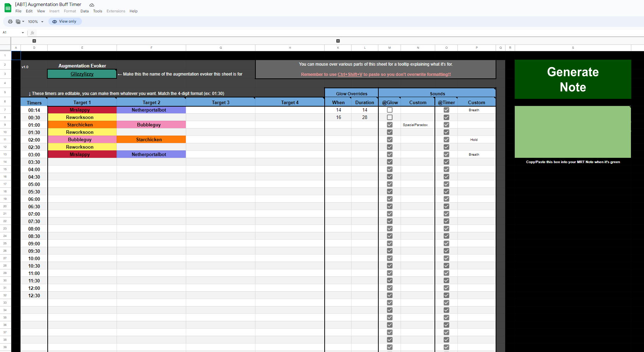644x352 pixels.
Task: Open the Tools menu
Action: tap(98, 11)
